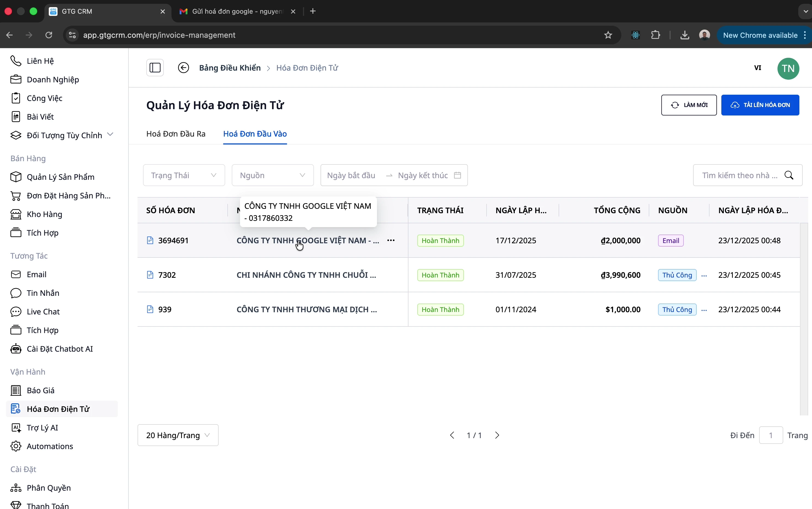Switch language via VI toggle
The height and width of the screenshot is (509, 812).
click(x=757, y=68)
